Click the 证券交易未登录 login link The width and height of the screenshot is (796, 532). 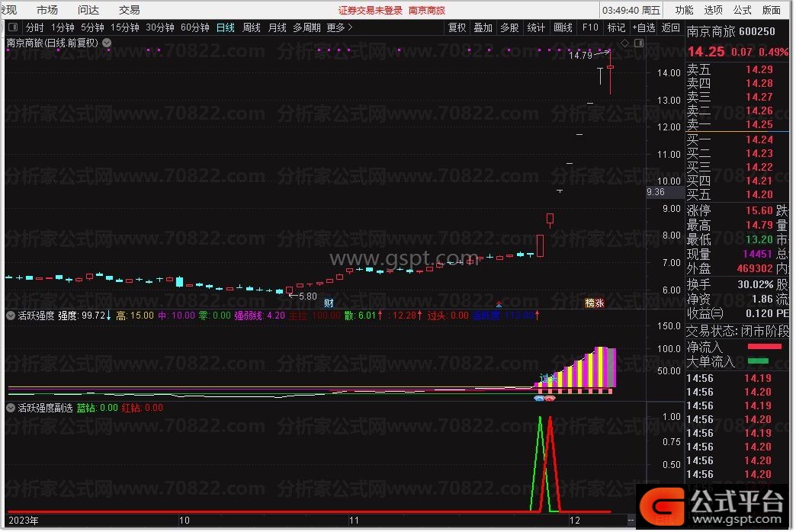[370, 10]
